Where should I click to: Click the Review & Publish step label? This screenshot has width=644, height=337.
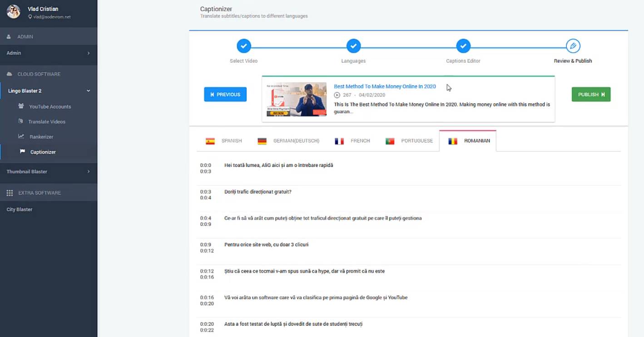pyautogui.click(x=573, y=61)
